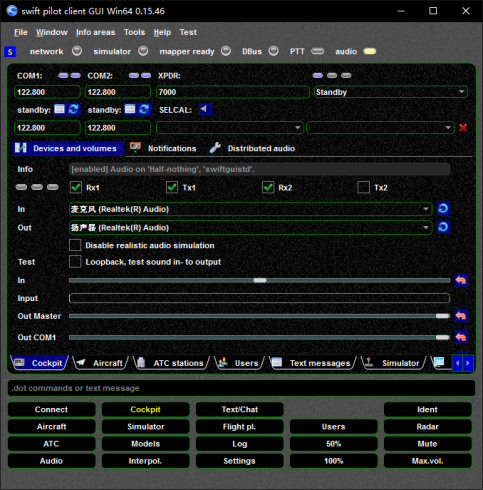Open the second SELCAL code dropdown
483x490 pixels.
point(380,128)
